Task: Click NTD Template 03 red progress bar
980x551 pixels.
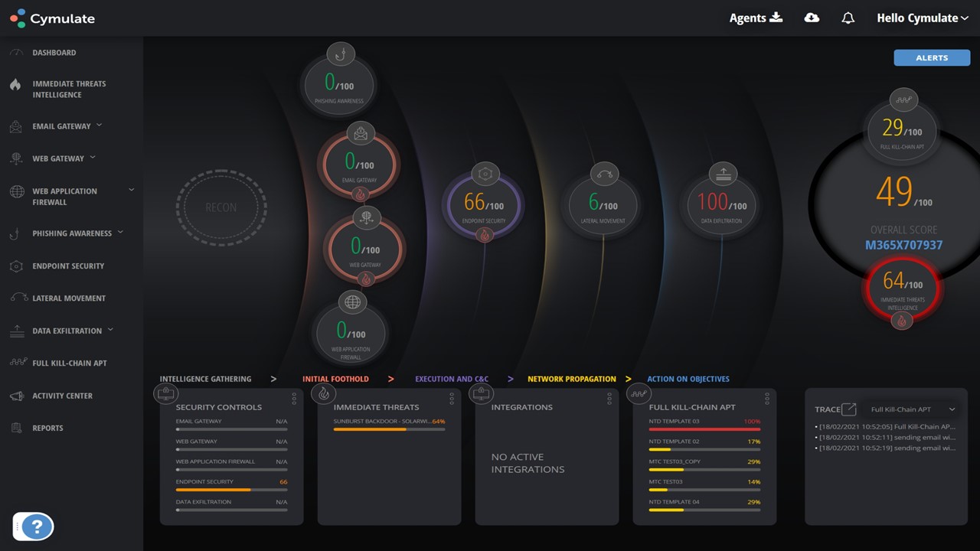Action: coord(704,429)
